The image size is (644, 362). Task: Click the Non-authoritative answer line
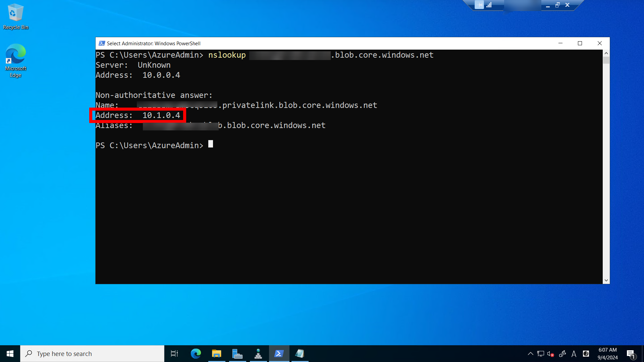pos(154,95)
